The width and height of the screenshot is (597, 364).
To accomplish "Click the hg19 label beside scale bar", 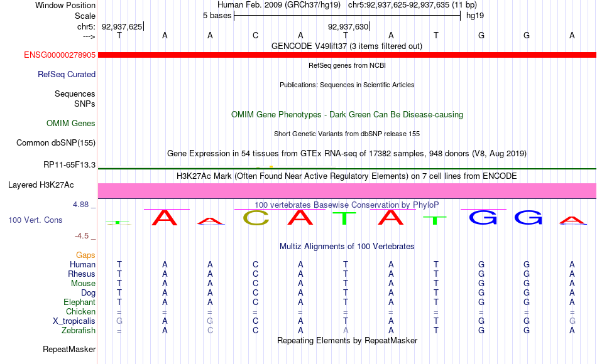I will 475,16.
